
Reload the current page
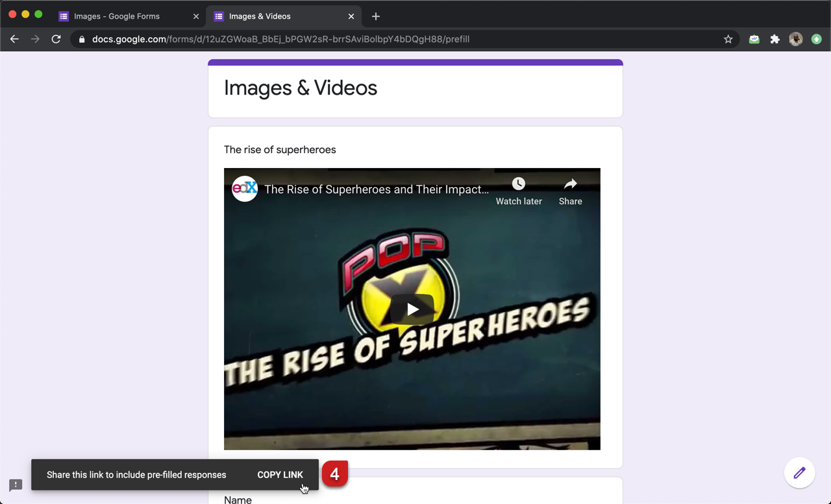(56, 39)
